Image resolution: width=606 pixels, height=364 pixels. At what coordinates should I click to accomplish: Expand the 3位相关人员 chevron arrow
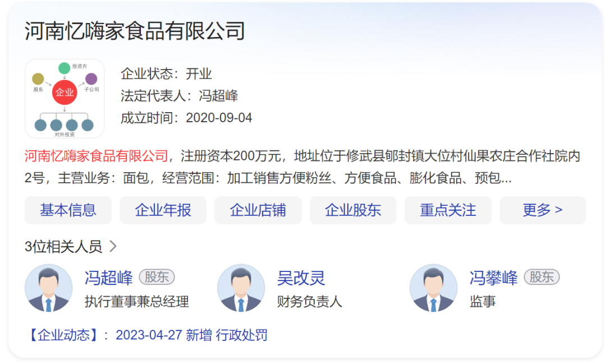(113, 246)
